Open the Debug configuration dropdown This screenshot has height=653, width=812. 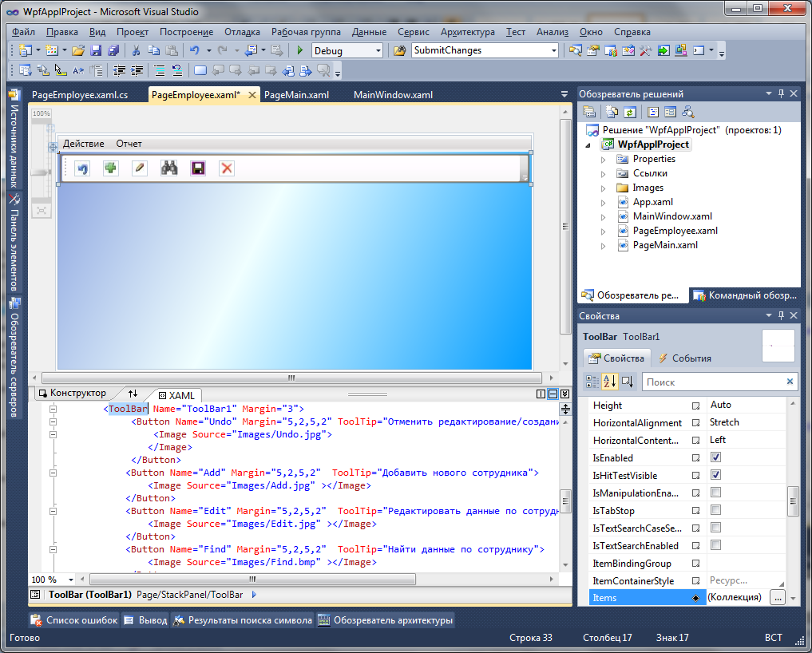pyautogui.click(x=378, y=51)
